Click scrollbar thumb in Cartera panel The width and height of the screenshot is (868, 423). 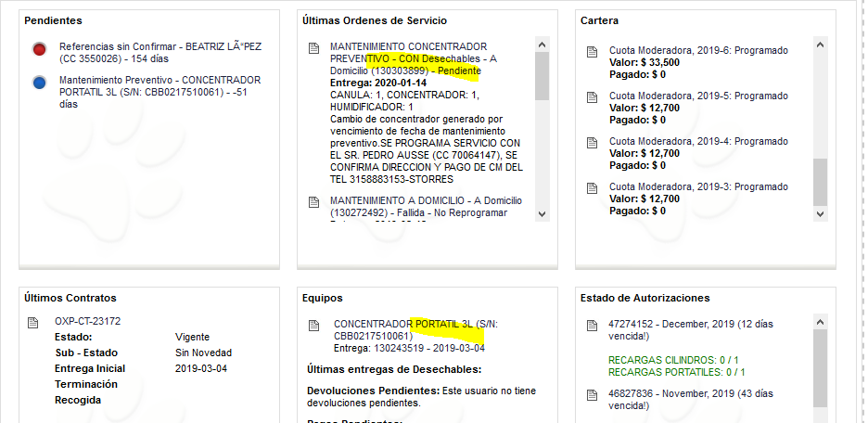[x=821, y=182]
